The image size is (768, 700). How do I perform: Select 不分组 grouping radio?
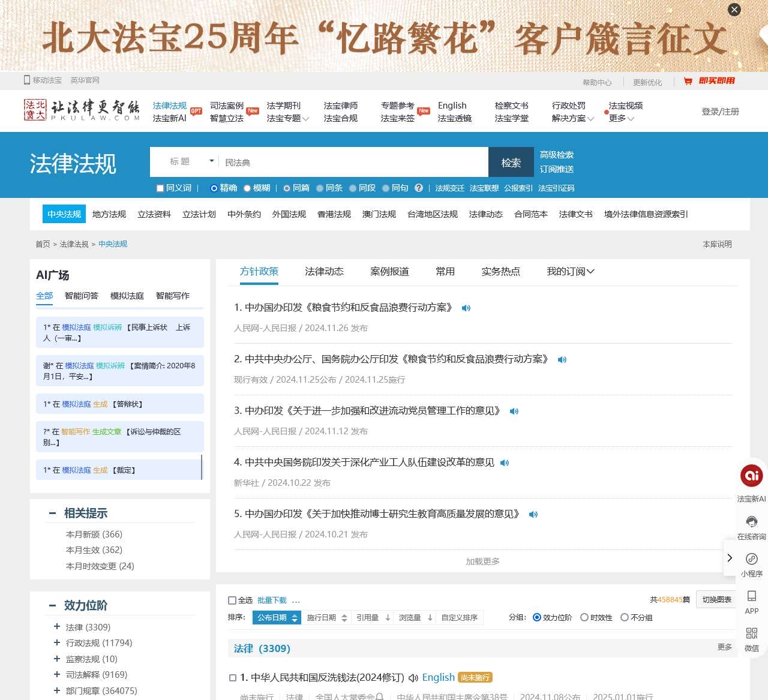click(x=625, y=617)
